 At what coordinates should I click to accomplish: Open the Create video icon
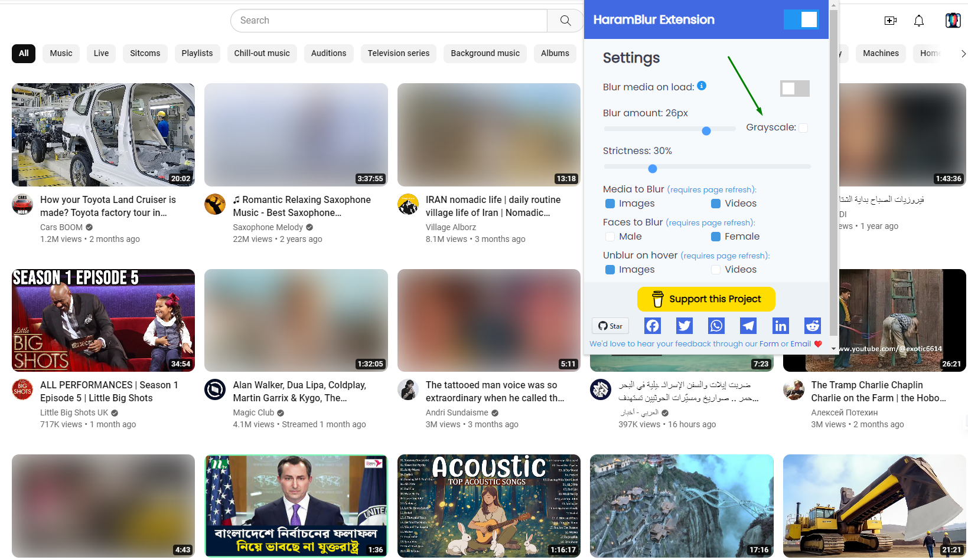[x=891, y=21]
